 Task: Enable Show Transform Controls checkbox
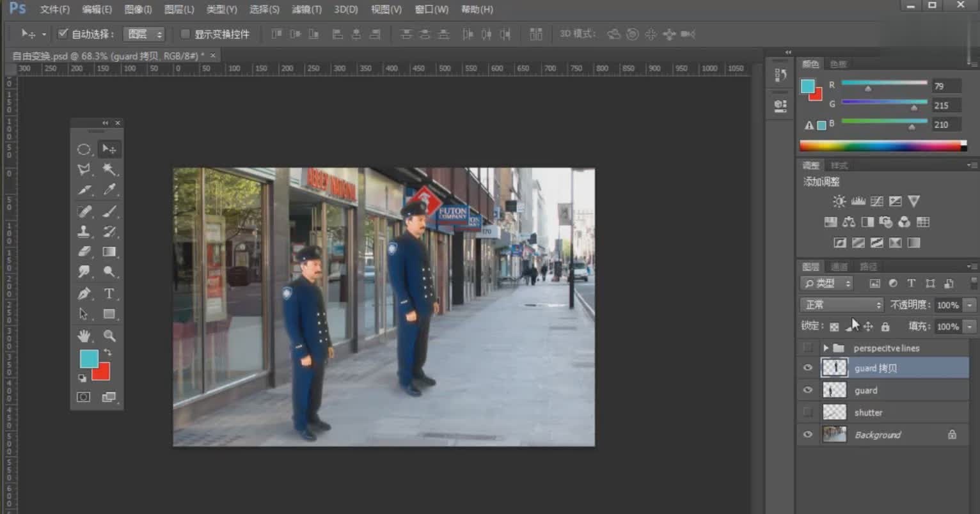[186, 34]
